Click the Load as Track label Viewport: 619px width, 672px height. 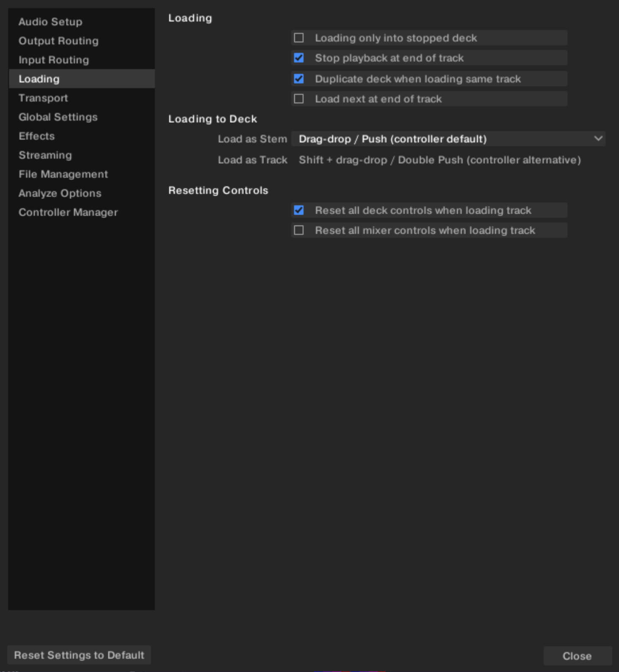[x=252, y=160]
